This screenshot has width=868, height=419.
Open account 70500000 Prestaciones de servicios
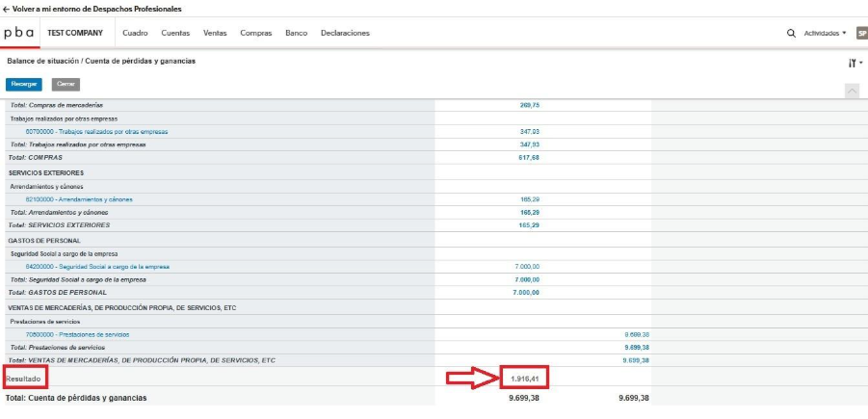pyautogui.click(x=77, y=334)
